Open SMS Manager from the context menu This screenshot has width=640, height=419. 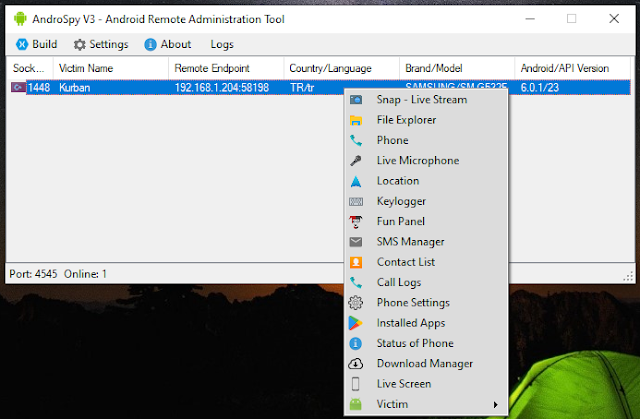[426, 242]
